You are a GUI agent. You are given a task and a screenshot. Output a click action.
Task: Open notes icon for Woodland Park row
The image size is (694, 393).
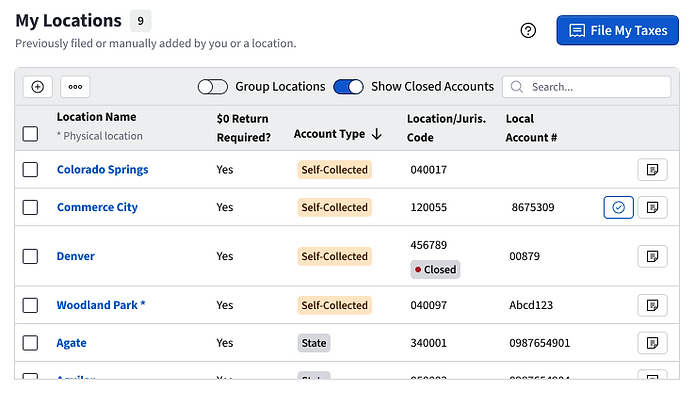(x=652, y=305)
